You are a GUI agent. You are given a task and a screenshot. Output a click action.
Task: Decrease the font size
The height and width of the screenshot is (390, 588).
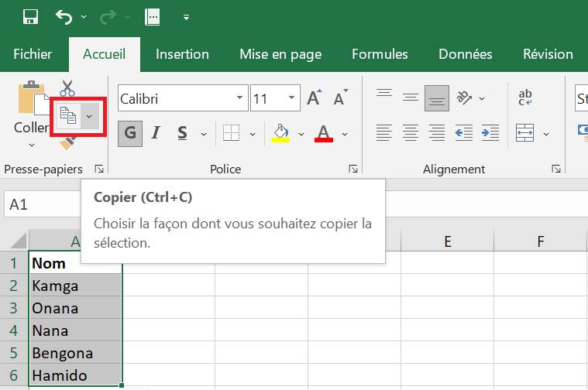tap(341, 98)
